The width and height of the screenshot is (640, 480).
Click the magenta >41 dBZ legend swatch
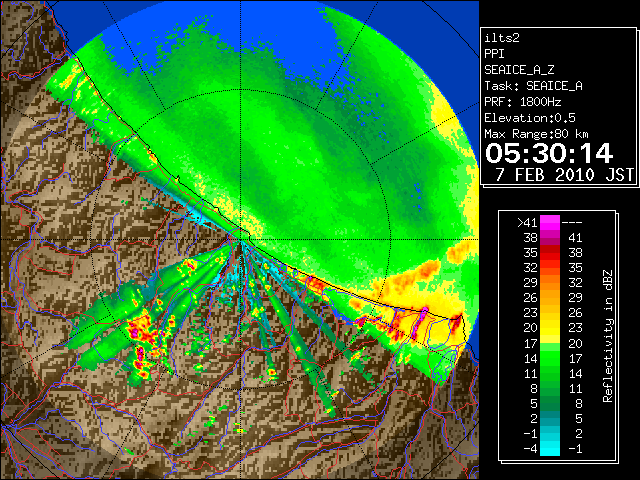click(x=550, y=222)
